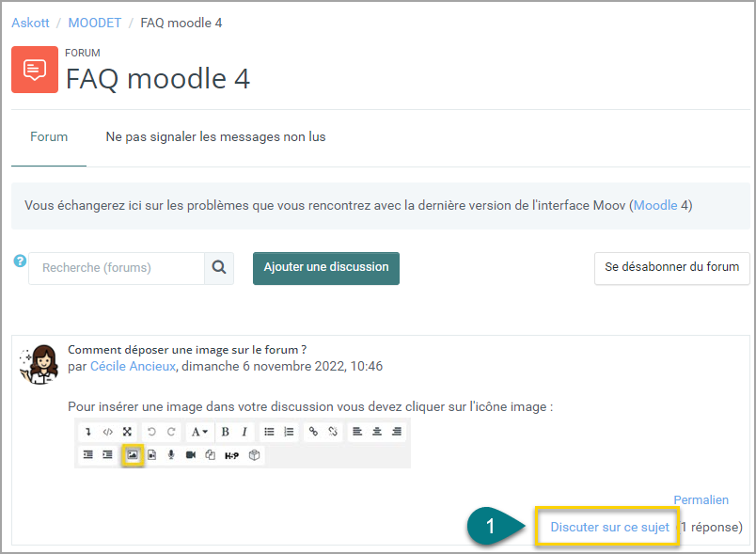
Task: Click the numbered list icon in editor image
Action: [x=289, y=432]
